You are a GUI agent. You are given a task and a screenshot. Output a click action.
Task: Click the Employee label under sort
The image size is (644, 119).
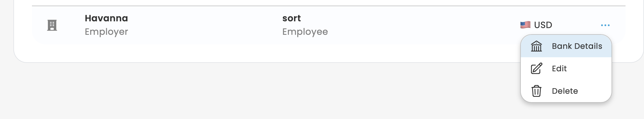[305, 32]
